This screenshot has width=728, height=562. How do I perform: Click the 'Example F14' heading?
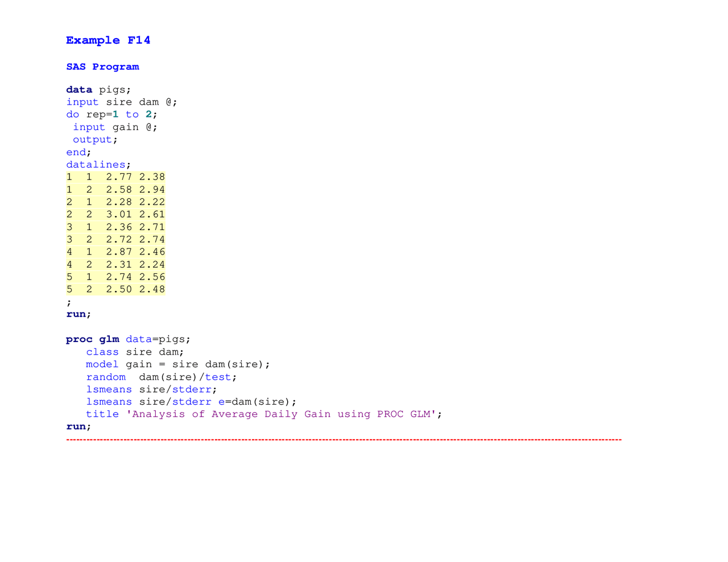108,40
